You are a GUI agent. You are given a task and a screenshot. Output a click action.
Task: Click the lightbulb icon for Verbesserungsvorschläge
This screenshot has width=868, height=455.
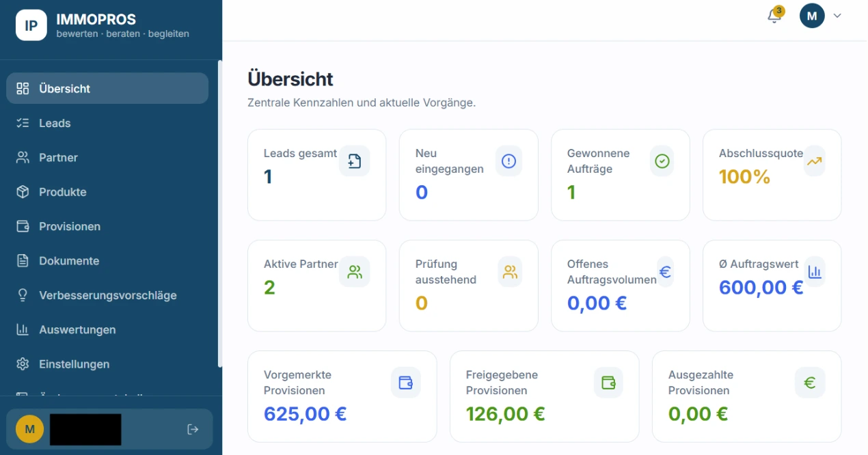pyautogui.click(x=23, y=295)
